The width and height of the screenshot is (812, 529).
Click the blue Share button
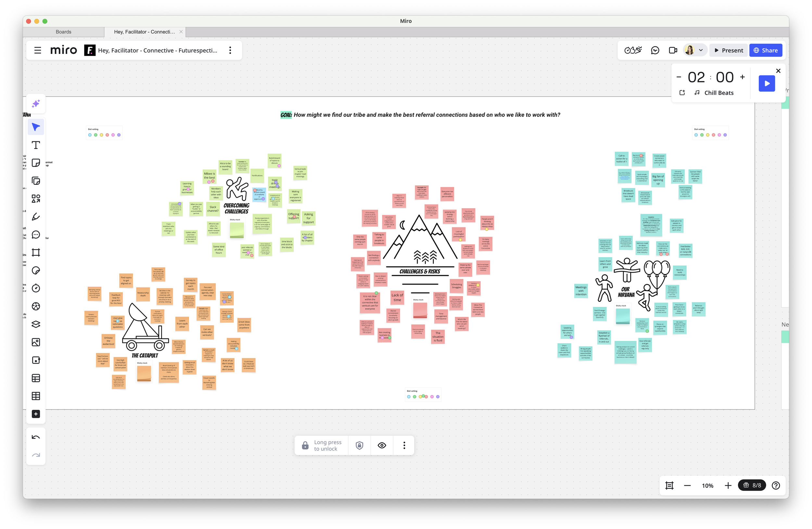(765, 50)
